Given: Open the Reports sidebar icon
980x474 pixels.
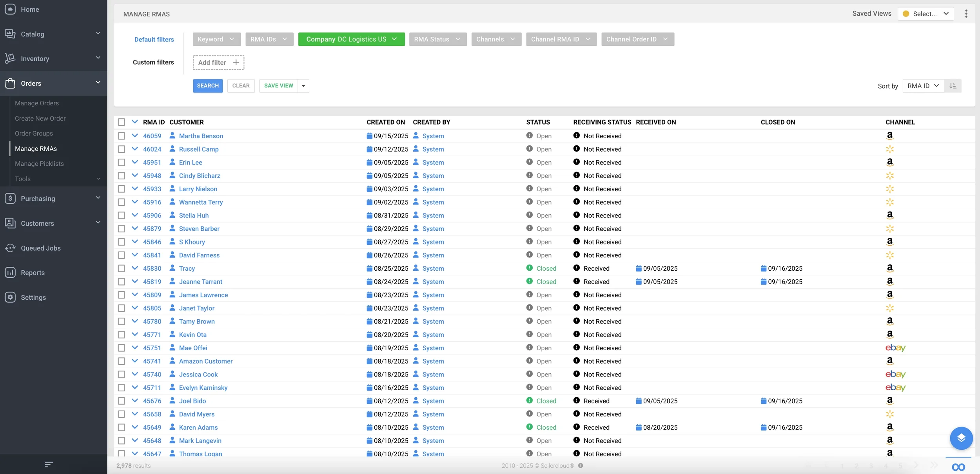Looking at the screenshot, I should [10, 273].
